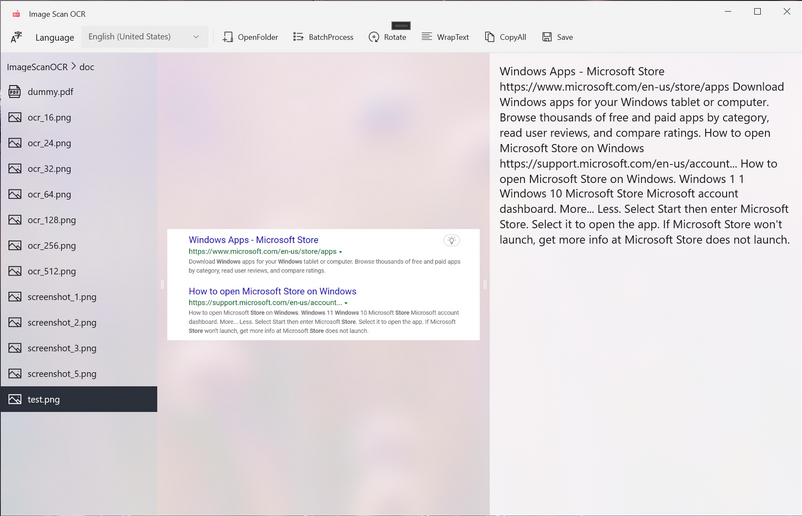The width and height of the screenshot is (802, 516).
Task: Click image icon beside ocr_256.png
Action: coord(15,245)
